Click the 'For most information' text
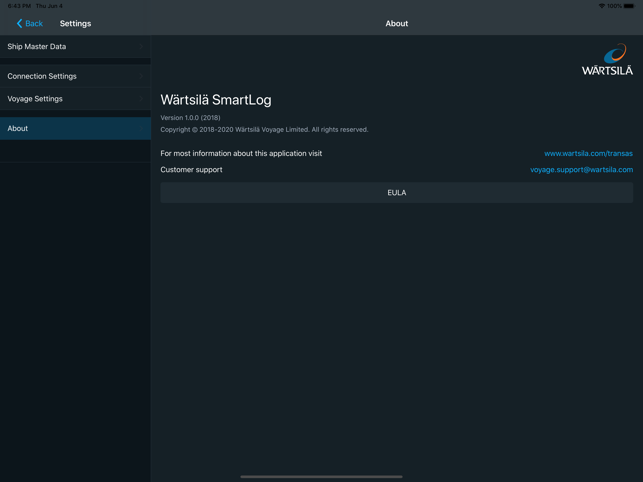643x482 pixels. tap(241, 153)
